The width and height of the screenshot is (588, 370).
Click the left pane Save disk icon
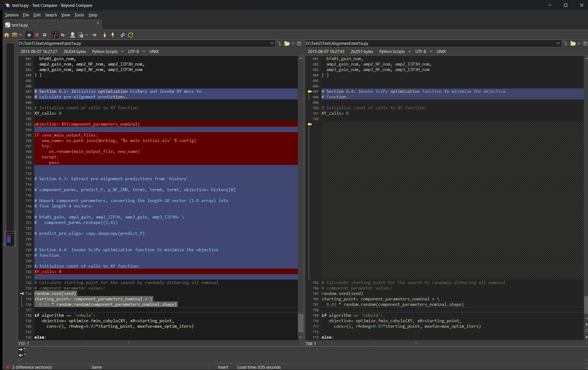click(299, 43)
